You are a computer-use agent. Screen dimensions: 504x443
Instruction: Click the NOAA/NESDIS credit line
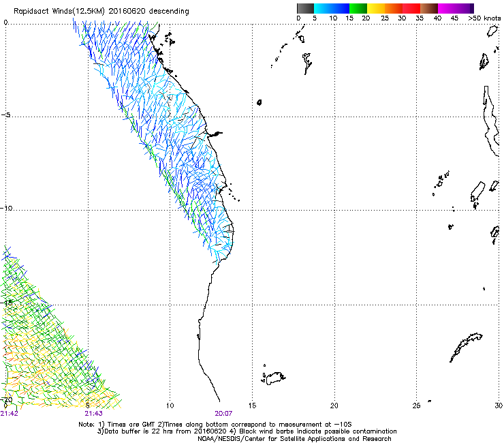tap(294, 439)
